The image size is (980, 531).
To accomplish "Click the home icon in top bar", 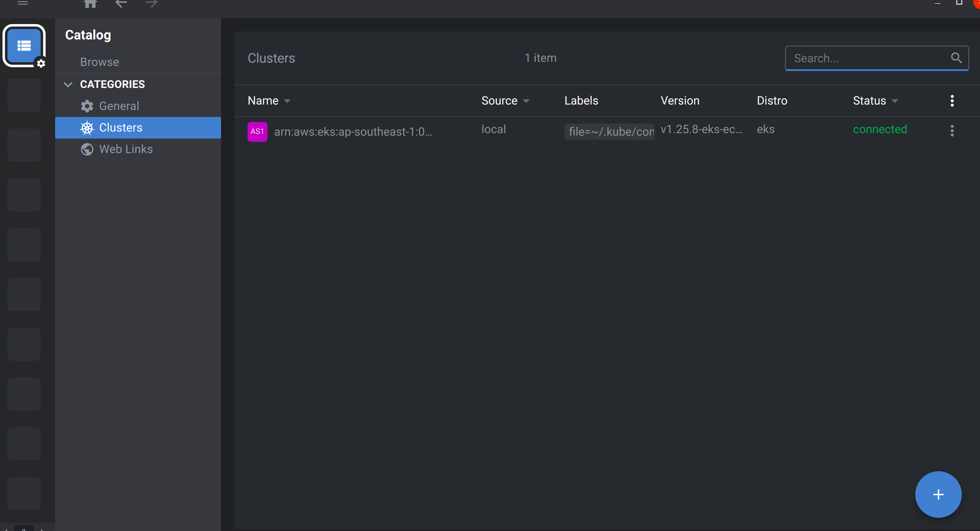I will coord(90,4).
